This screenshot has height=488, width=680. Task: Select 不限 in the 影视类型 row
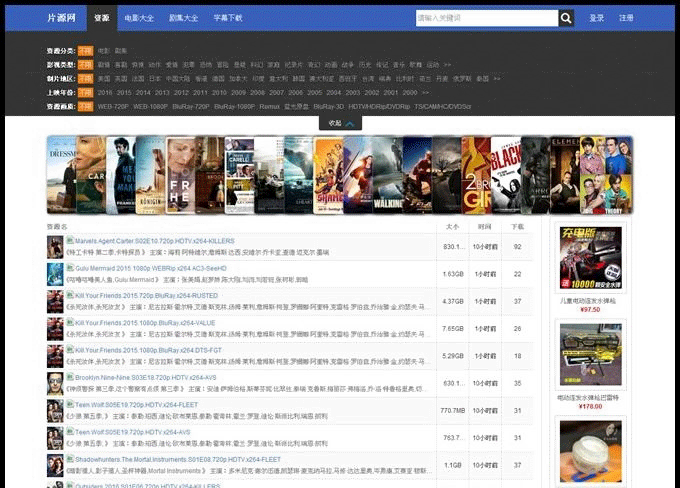click(85, 65)
